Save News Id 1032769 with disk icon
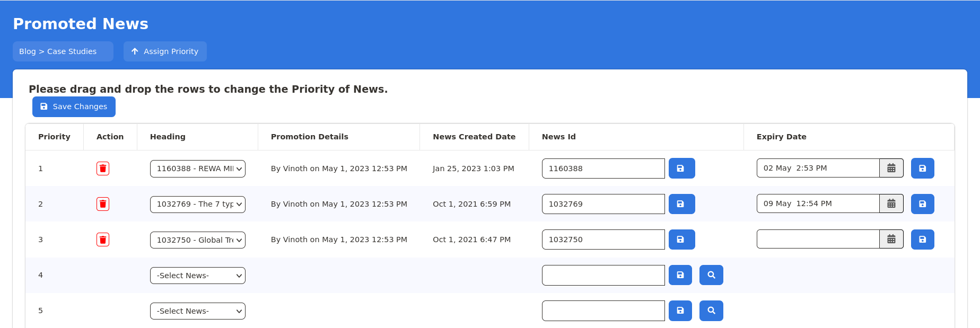 [x=681, y=204]
